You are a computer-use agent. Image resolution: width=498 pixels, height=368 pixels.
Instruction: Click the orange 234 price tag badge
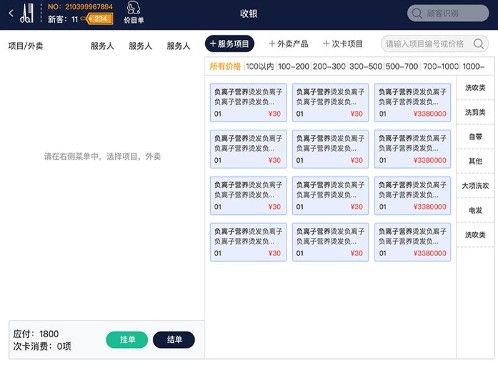pyautogui.click(x=99, y=19)
